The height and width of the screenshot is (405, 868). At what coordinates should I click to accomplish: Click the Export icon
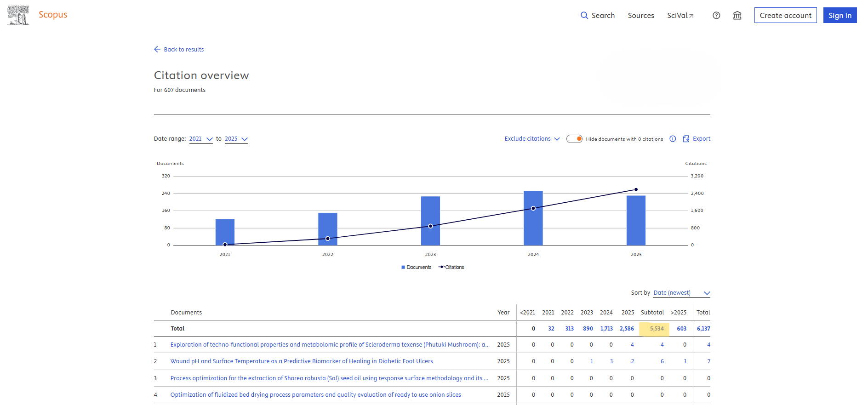(686, 139)
